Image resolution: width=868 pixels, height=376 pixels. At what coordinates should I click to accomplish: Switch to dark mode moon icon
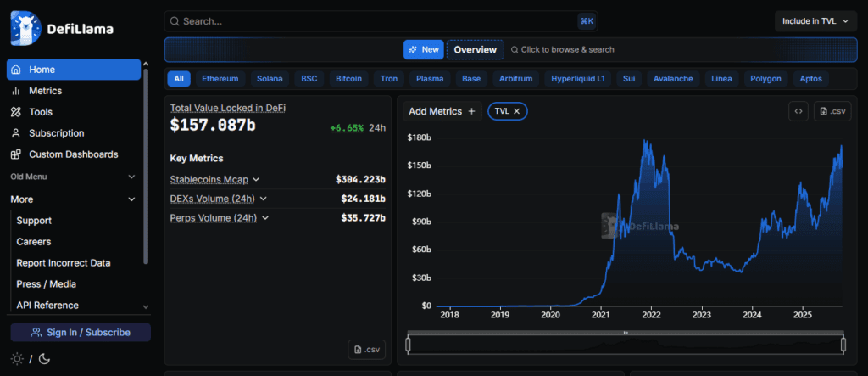44,359
